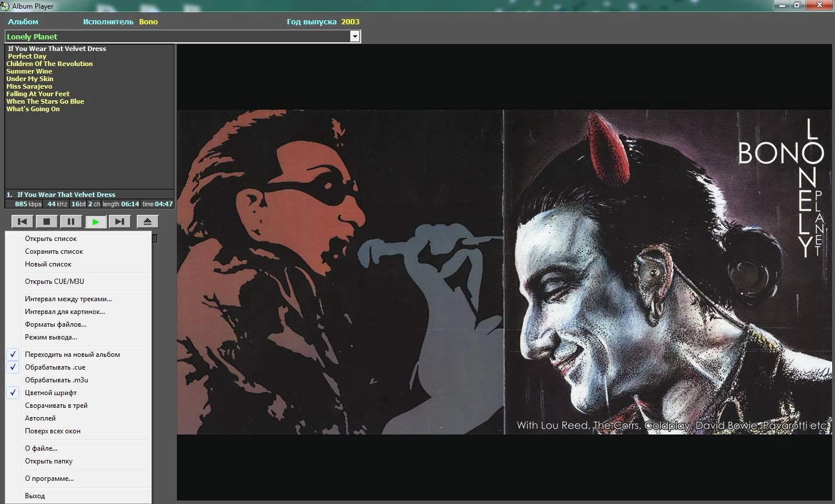Viewport: 835px width, 504px height.
Task: Enable Сворачивать в трей option
Action: click(x=78, y=406)
